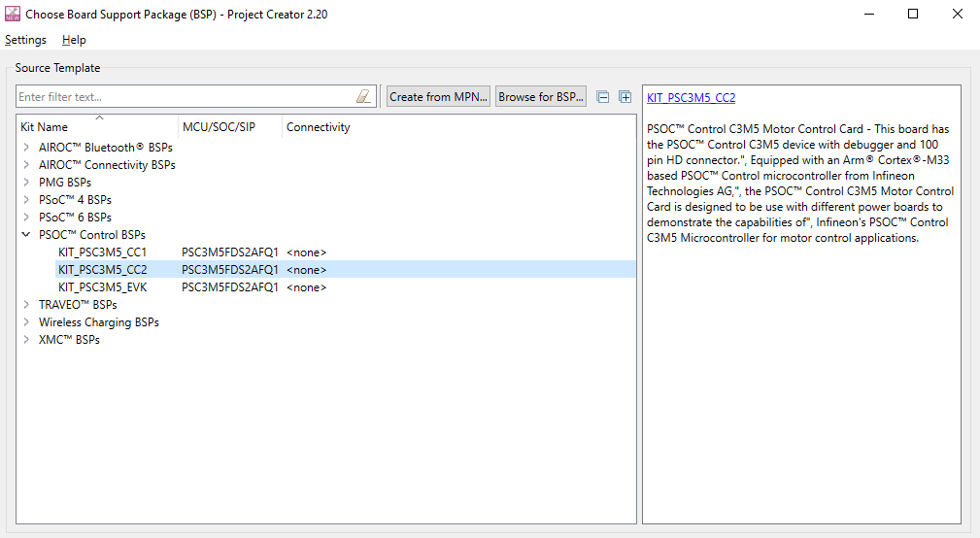The image size is (980, 538).
Task: Expand XMC BSPs group
Action: [x=26, y=340]
